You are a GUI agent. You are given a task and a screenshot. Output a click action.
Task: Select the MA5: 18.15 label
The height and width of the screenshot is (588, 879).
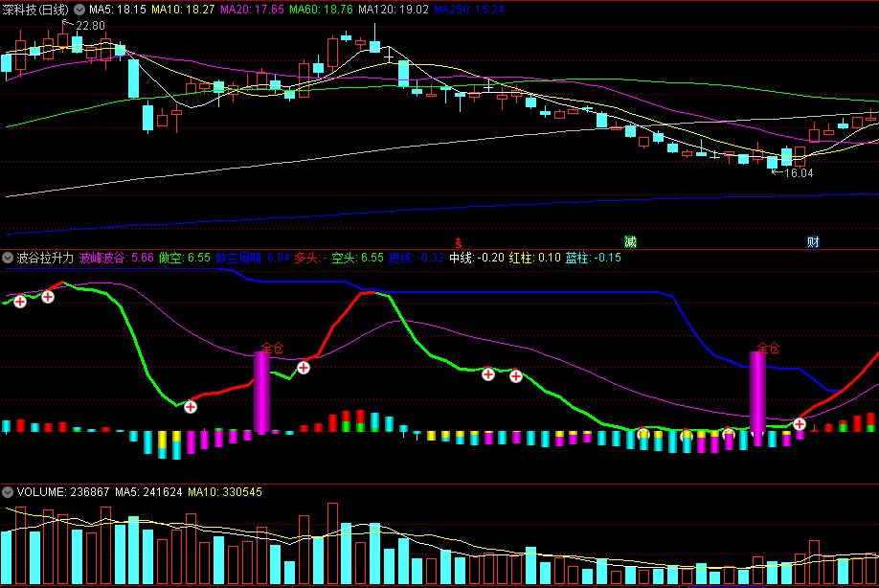point(118,10)
